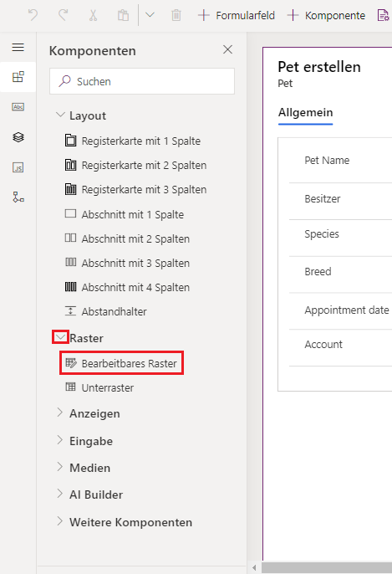
Task: Add Abschnitt mit 4 Spalten
Action: point(128,287)
